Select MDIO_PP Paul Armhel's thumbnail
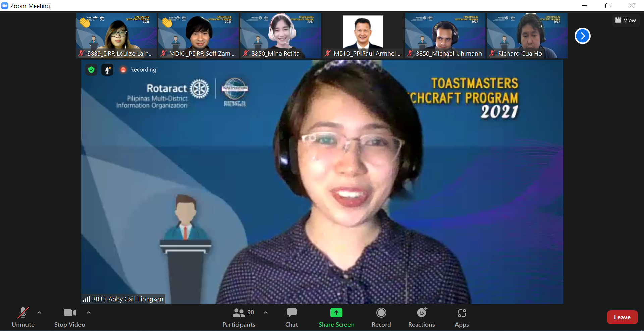 pyautogui.click(x=363, y=36)
